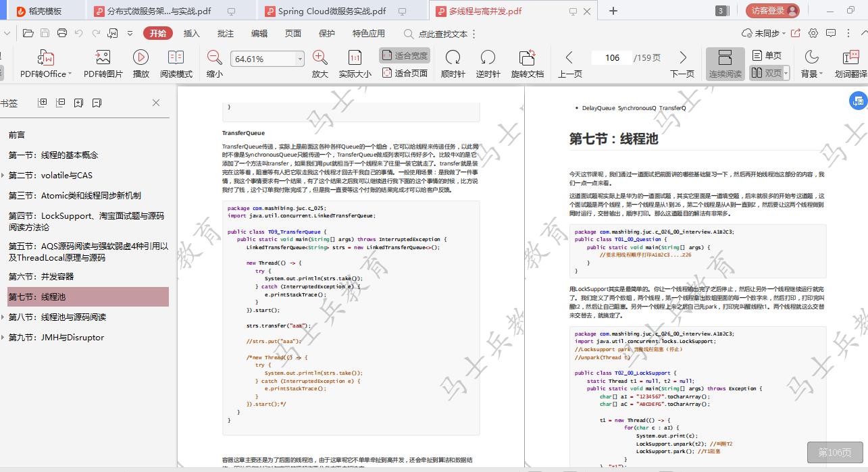Screen dimensions: 868x472
Task: Undo the last action
Action: 79,33
